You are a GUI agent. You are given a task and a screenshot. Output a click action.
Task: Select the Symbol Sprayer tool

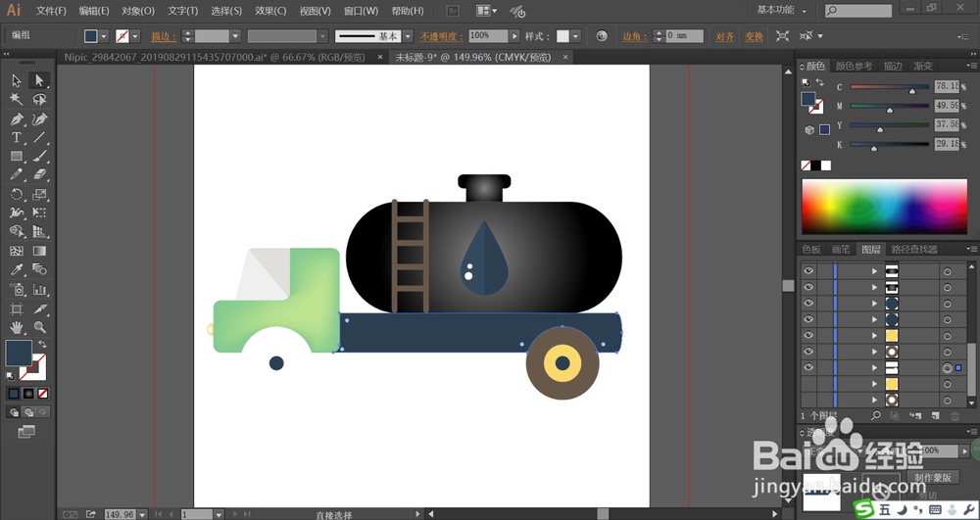17,289
